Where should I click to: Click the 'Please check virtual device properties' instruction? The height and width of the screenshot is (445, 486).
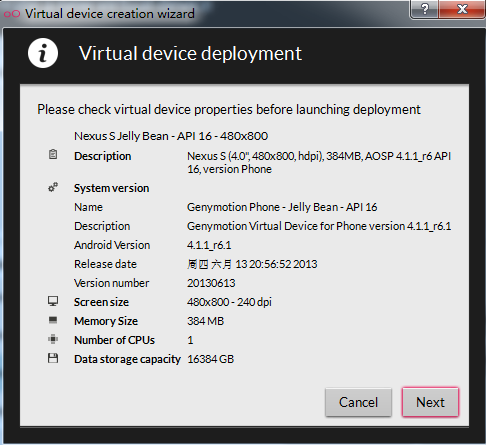(229, 109)
